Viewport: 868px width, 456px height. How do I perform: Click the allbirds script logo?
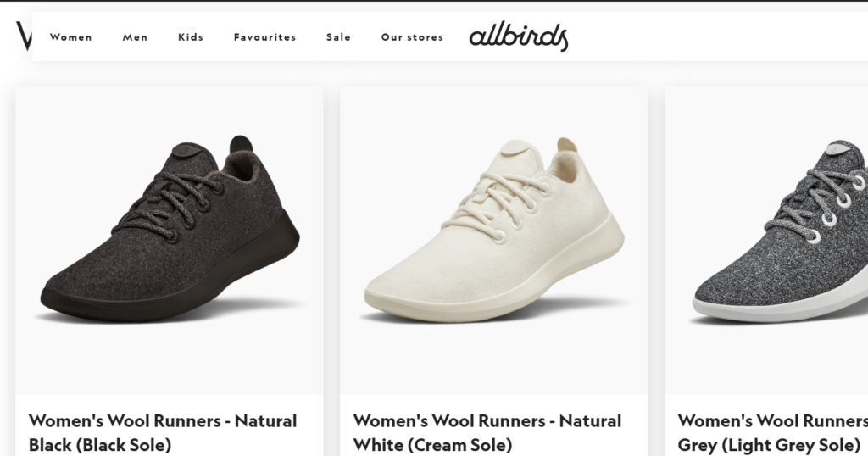tap(519, 36)
